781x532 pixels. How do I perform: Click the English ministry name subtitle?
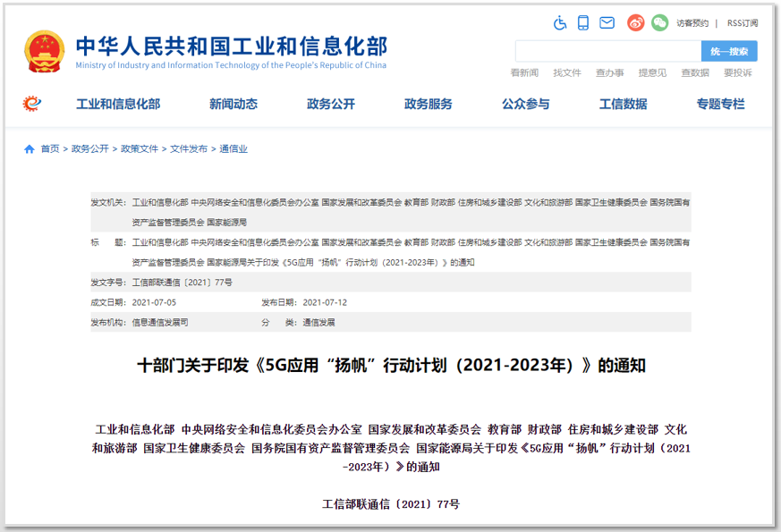tap(231, 65)
